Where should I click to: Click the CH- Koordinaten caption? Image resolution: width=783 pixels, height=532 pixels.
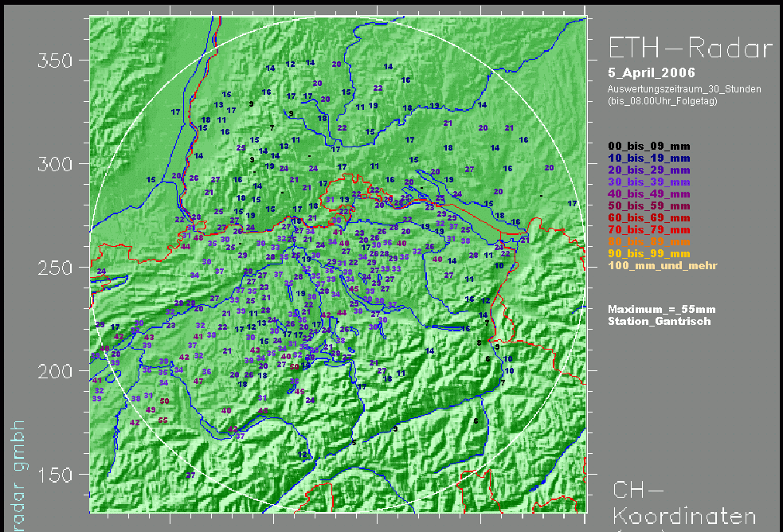684,504
